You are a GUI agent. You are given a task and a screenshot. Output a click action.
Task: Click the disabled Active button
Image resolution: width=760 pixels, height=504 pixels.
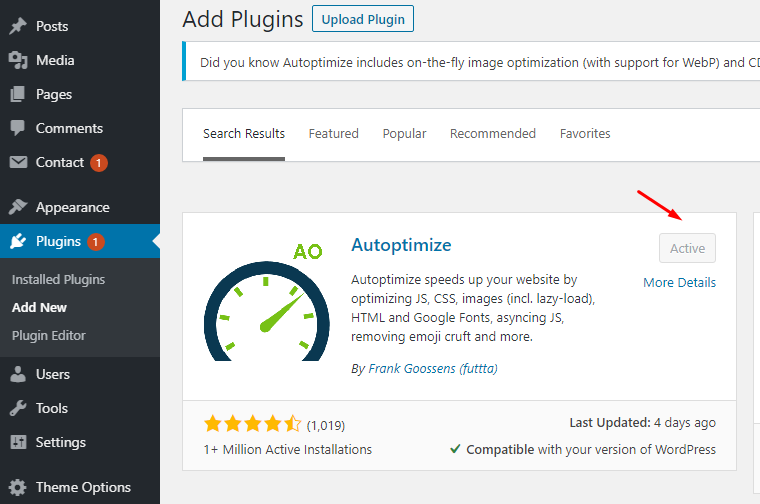point(687,248)
